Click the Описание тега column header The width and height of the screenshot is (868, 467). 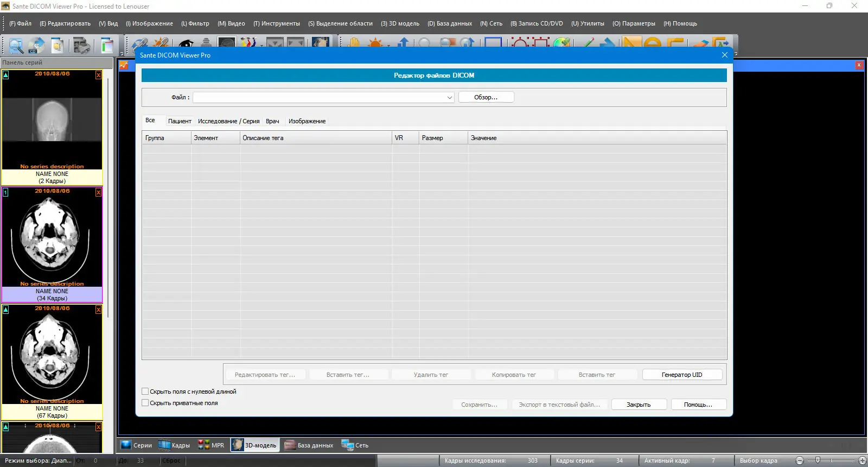click(x=316, y=138)
